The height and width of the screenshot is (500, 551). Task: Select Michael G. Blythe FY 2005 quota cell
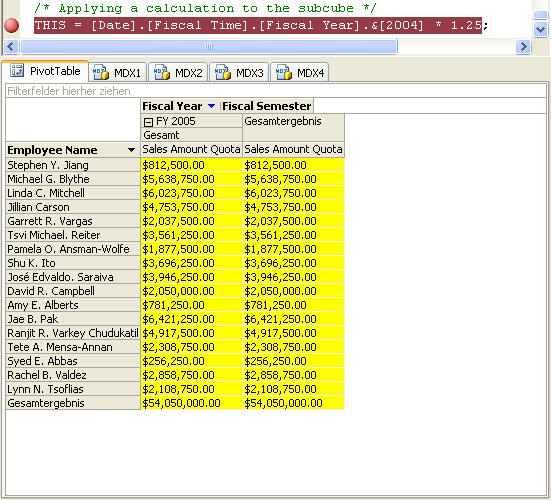[192, 179]
